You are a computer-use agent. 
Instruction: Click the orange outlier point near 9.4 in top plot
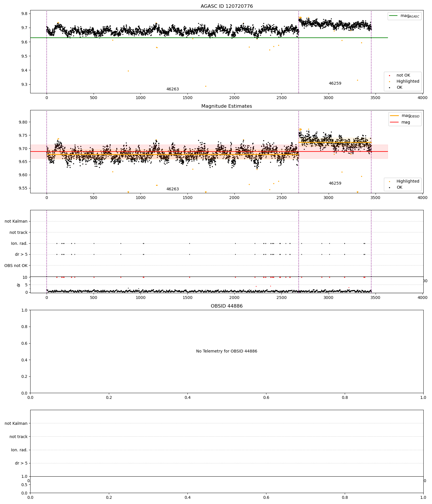pos(128,71)
